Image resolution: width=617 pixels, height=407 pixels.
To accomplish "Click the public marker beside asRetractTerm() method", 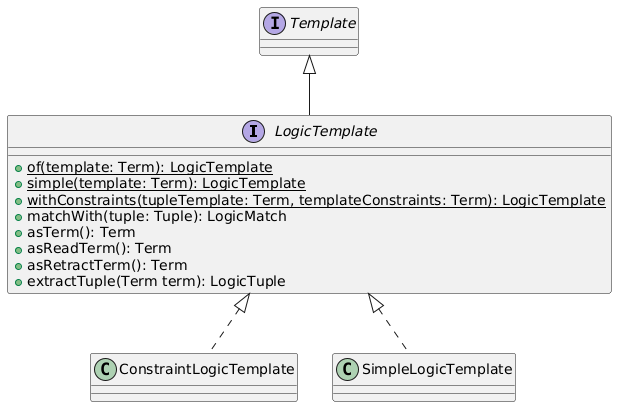I will [18, 265].
